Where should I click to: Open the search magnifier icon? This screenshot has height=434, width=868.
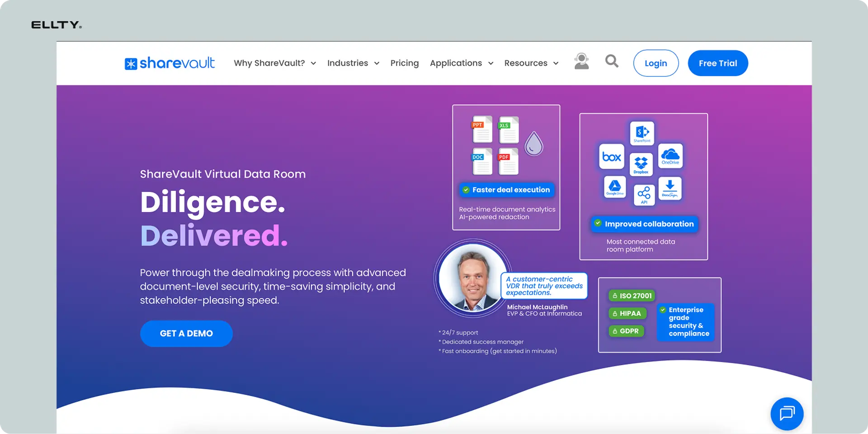(x=612, y=61)
